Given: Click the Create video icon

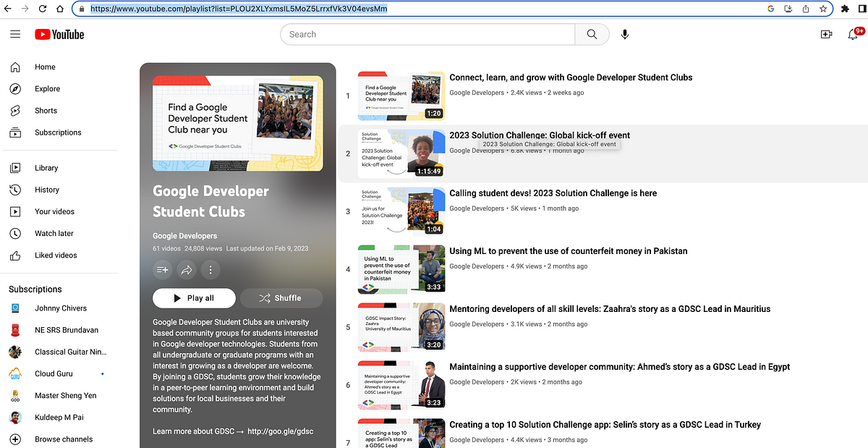Looking at the screenshot, I should 826,33.
